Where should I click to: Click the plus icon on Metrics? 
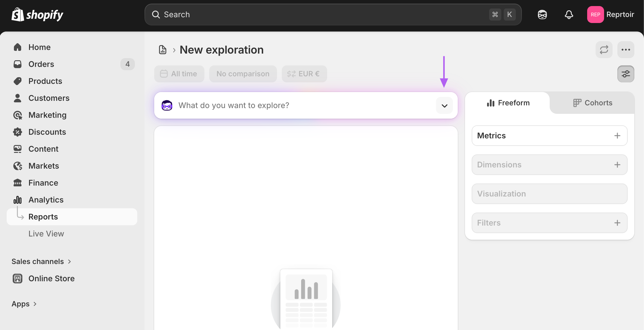pyautogui.click(x=617, y=136)
